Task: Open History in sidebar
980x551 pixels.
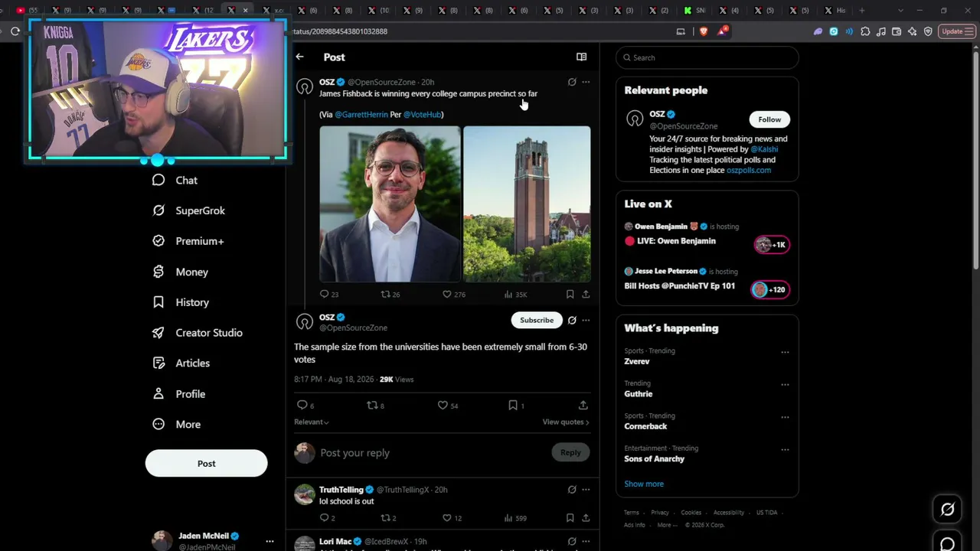Action: [181, 302]
